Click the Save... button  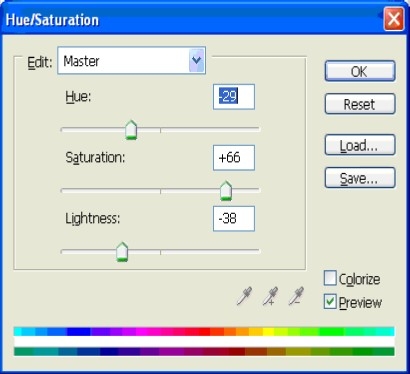point(360,178)
